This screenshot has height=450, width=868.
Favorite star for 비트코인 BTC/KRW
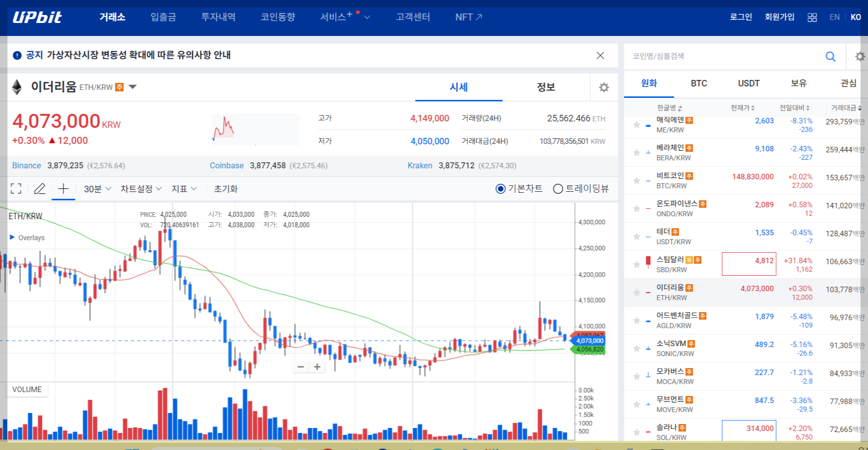(x=636, y=181)
